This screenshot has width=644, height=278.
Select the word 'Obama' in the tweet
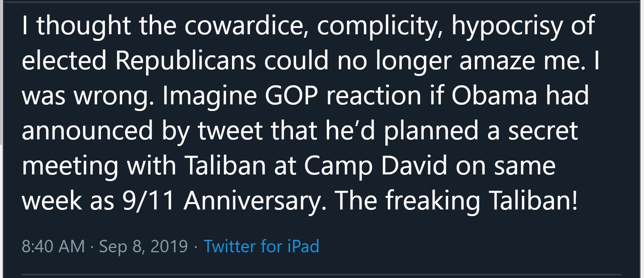pyautogui.click(x=494, y=95)
